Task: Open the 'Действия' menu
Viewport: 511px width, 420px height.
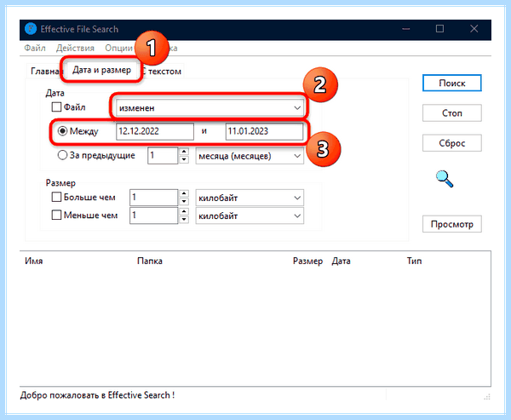Action: coord(75,48)
